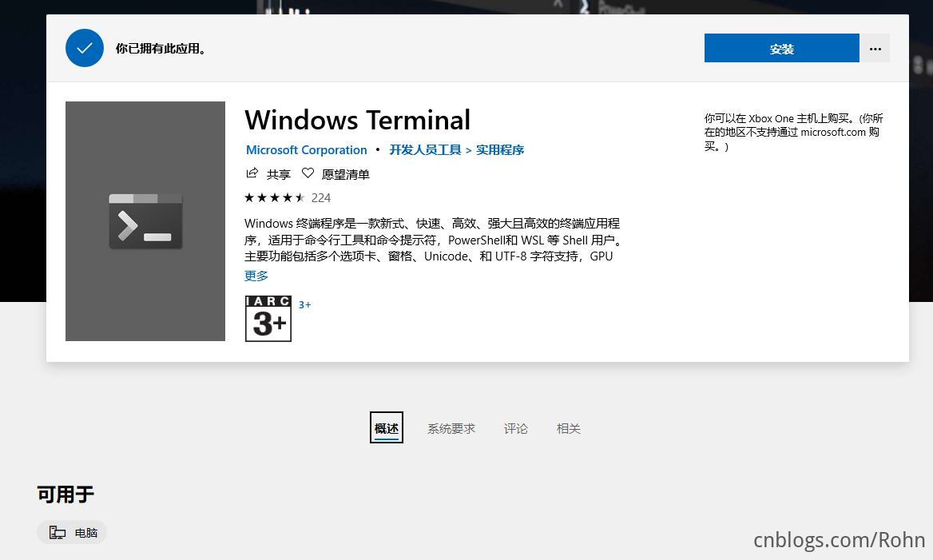The image size is (933, 560).
Task: Open the 评论 reviews tab
Action: (516, 428)
